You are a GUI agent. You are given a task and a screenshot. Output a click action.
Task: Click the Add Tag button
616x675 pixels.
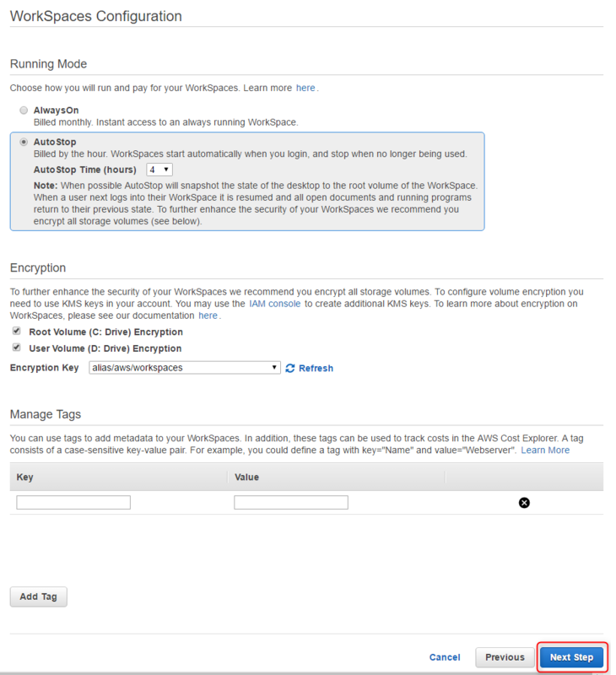tap(38, 597)
